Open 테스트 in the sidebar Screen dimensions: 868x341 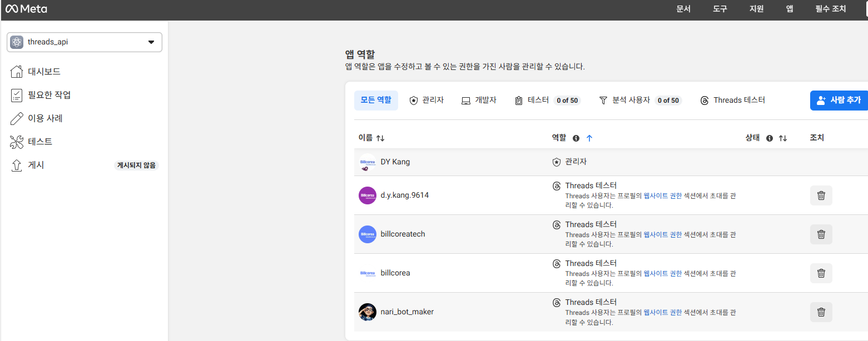click(x=40, y=142)
